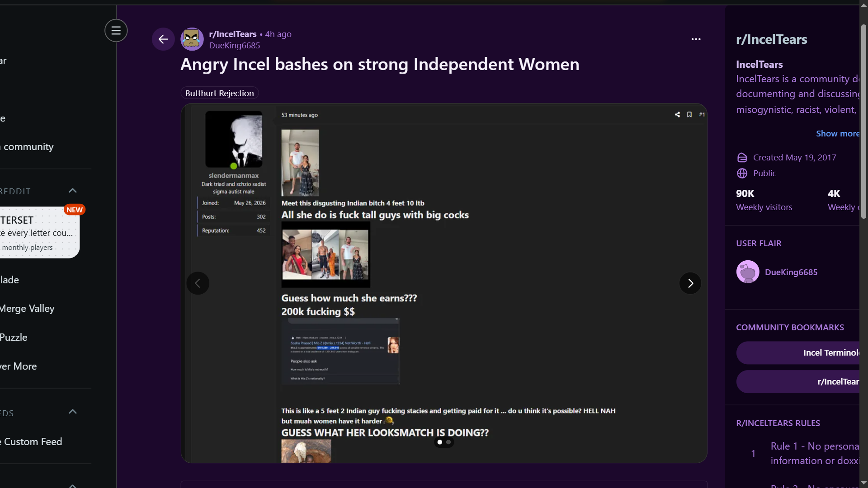Click the bookmark icon in the forum screenshot

(689, 115)
